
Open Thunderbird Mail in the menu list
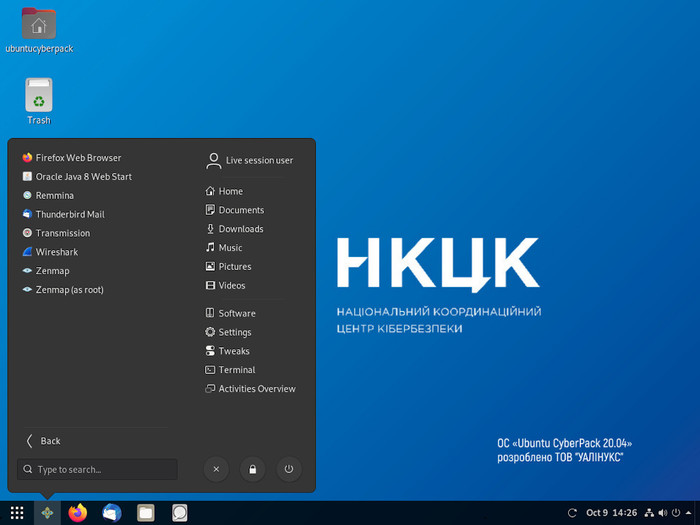click(x=69, y=214)
